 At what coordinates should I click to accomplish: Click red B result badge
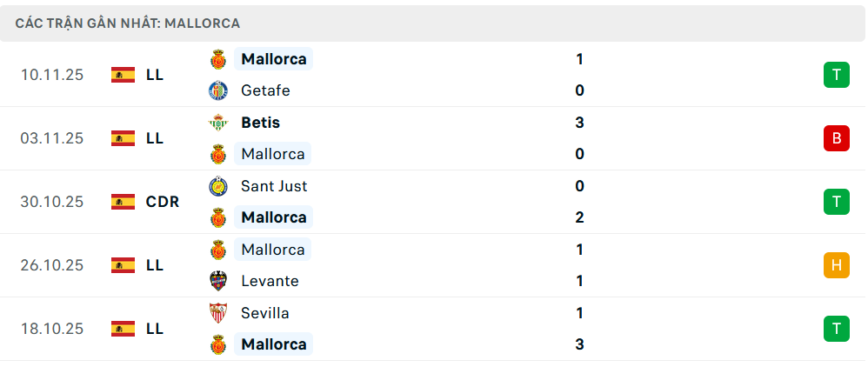tap(836, 138)
